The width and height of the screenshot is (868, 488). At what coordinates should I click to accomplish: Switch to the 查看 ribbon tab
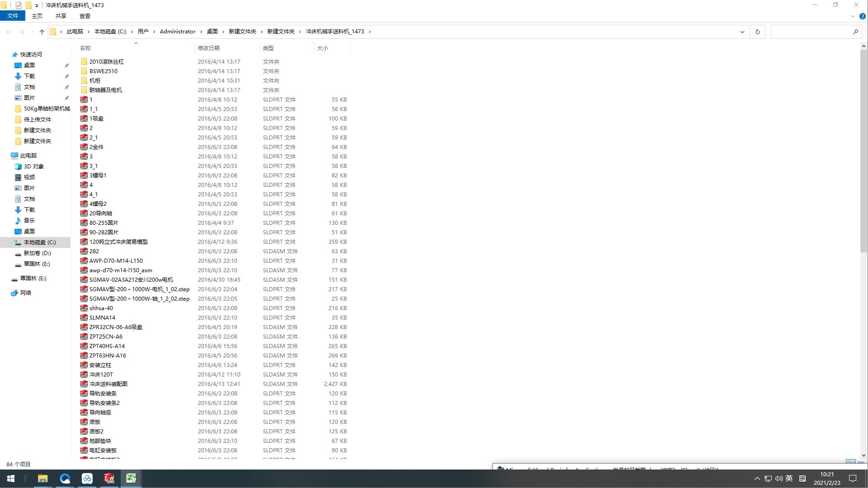click(x=84, y=16)
